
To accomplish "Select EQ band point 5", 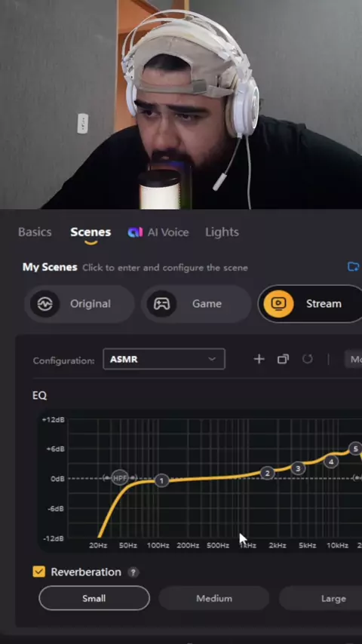I will [355, 449].
